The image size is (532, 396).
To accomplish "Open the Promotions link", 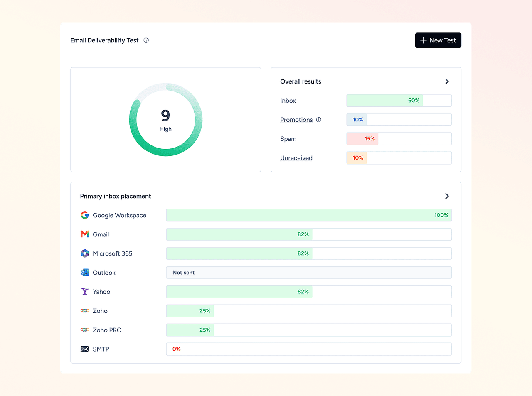I will point(296,120).
